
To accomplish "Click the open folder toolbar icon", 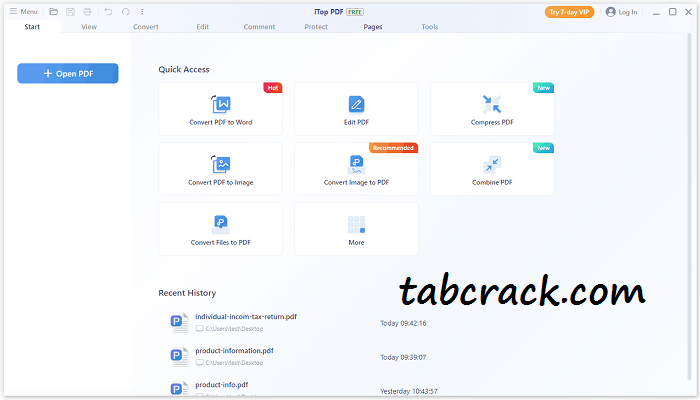I will pyautogui.click(x=54, y=12).
